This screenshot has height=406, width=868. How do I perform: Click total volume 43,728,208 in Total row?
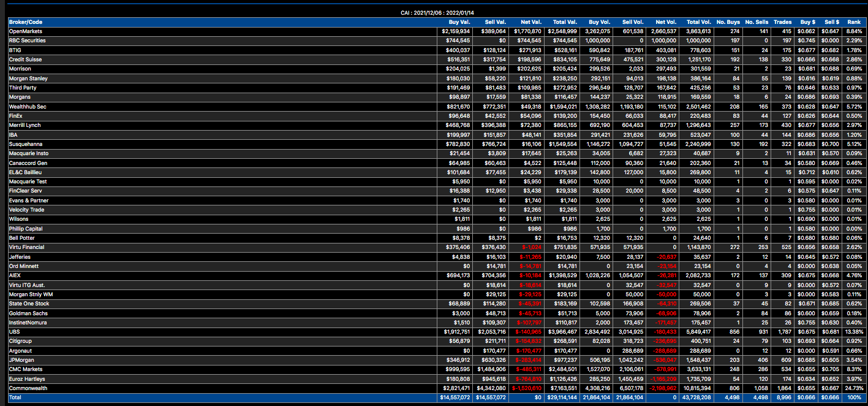coord(696,398)
